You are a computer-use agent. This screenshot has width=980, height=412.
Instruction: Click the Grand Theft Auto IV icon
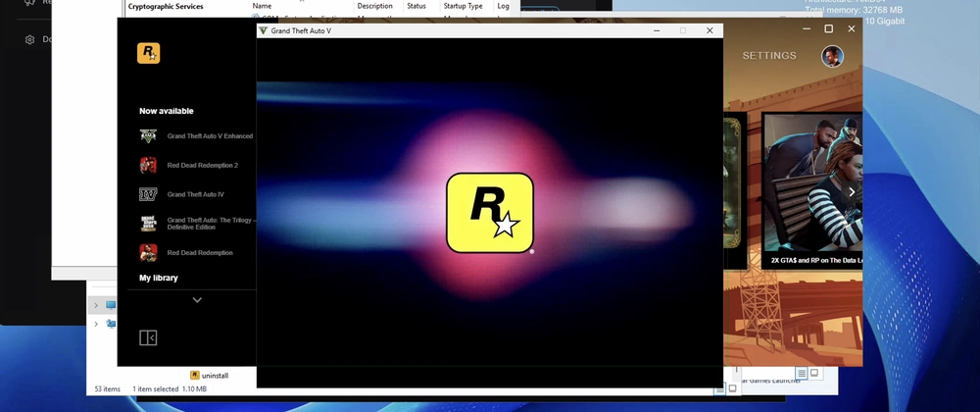[x=148, y=194]
